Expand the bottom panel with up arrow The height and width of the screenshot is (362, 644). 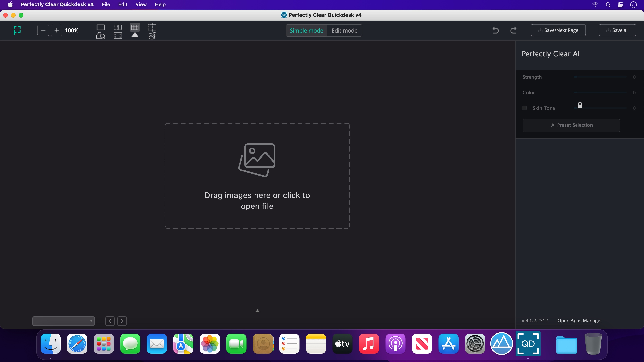tap(257, 311)
